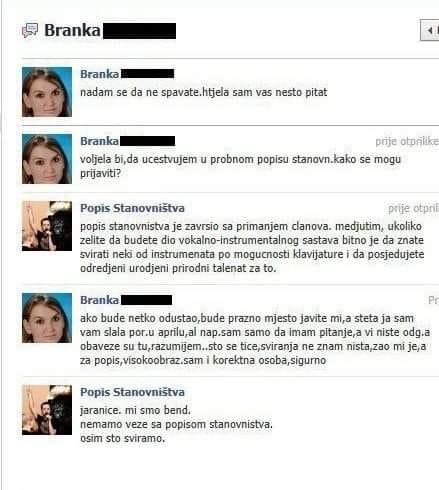
Task: Click the 'prije otprilike' timestamp on Branka's second message
Action: [407, 142]
